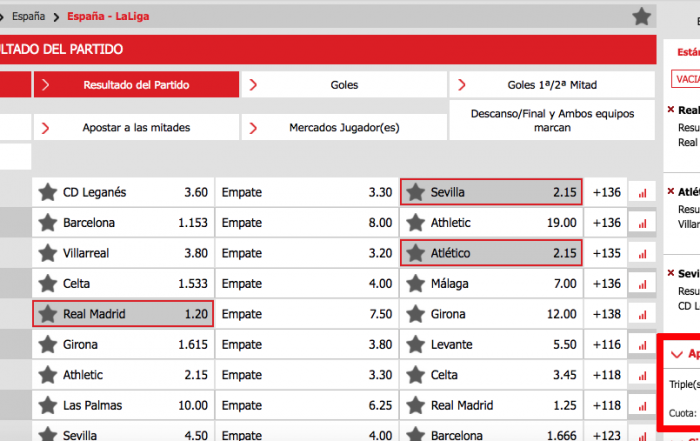The height and width of the screenshot is (441, 700).
Task: Star the Las Palmas row
Action: click(48, 405)
